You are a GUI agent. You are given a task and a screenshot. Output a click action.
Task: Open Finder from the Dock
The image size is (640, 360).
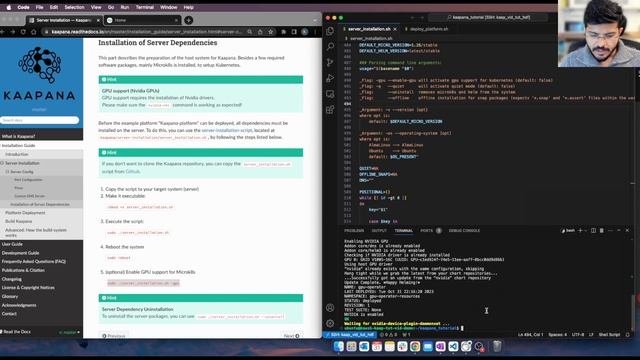[338, 347]
